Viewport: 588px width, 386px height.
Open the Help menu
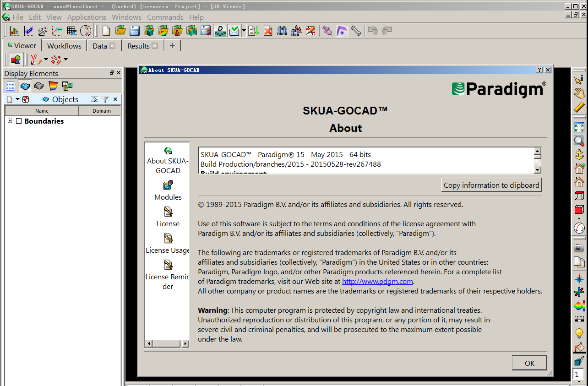(x=196, y=17)
